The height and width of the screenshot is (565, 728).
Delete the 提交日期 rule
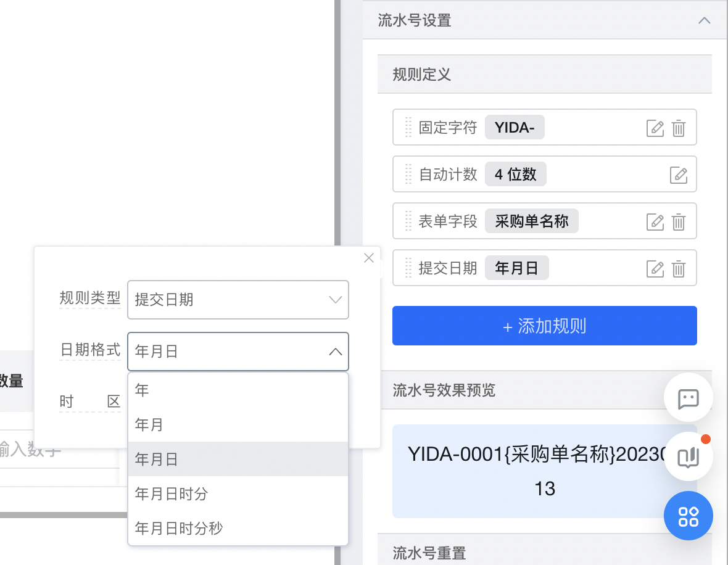click(x=678, y=268)
